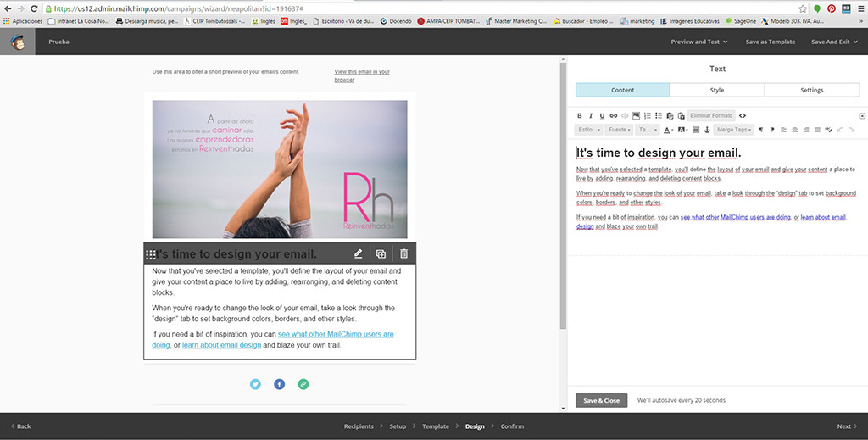Click the Next button
The height and width of the screenshot is (440, 868).
tap(847, 426)
